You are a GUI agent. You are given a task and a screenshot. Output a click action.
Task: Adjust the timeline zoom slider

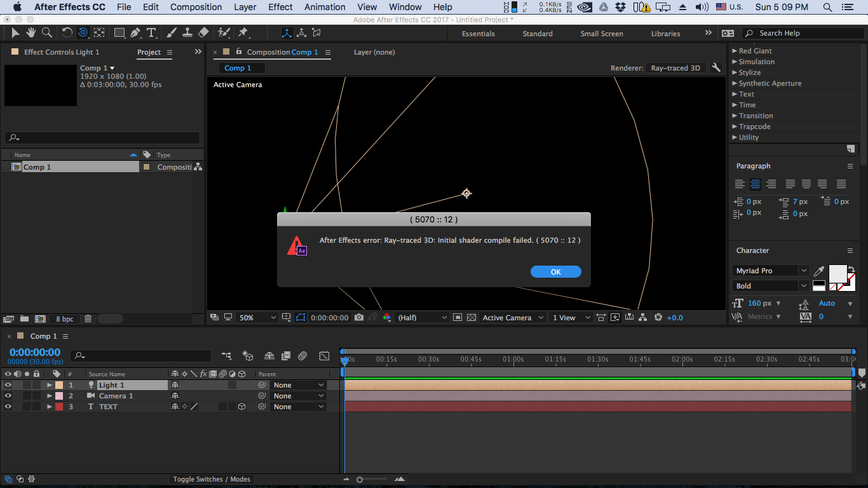[x=360, y=480]
